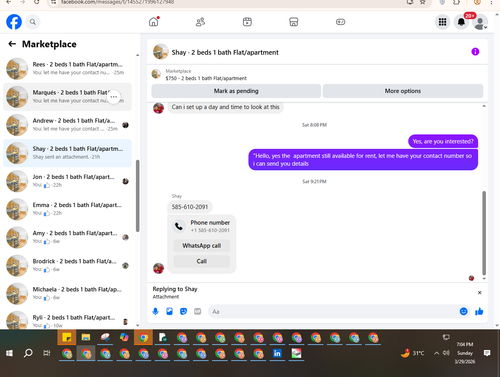Show hidden system tray icons
Viewport: 500px width, 377px height.
point(436,353)
